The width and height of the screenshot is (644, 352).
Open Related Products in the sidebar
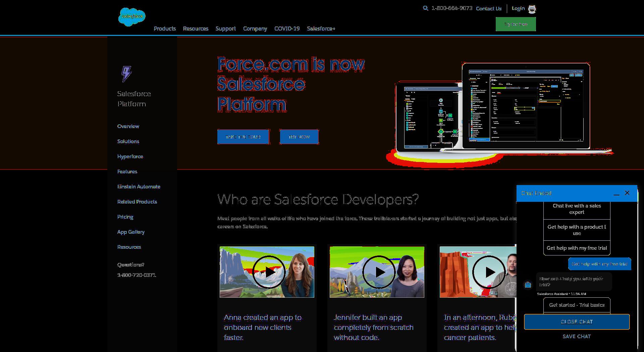[137, 201]
